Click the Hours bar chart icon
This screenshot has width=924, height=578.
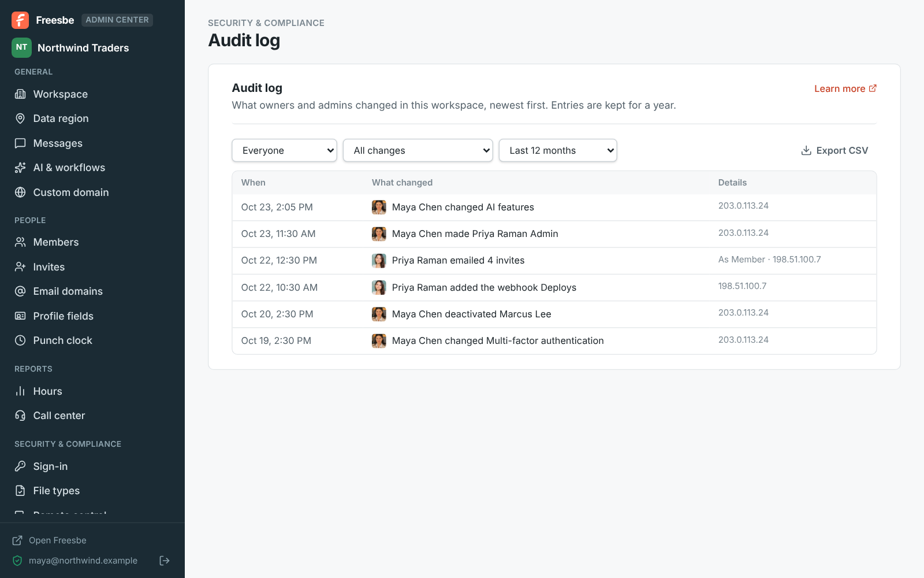20,391
